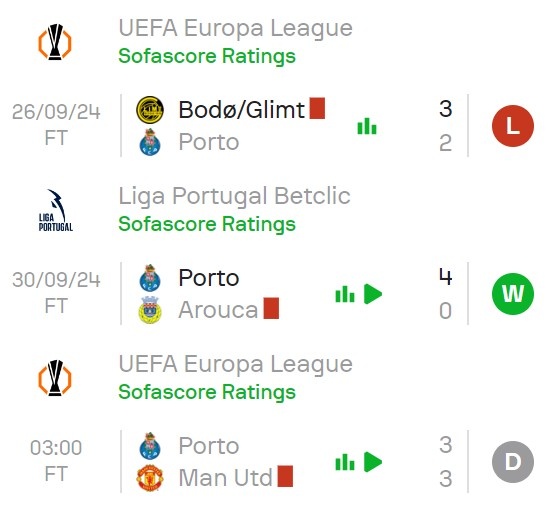
Task: Click the Manchester United club crest
Action: coord(150,478)
